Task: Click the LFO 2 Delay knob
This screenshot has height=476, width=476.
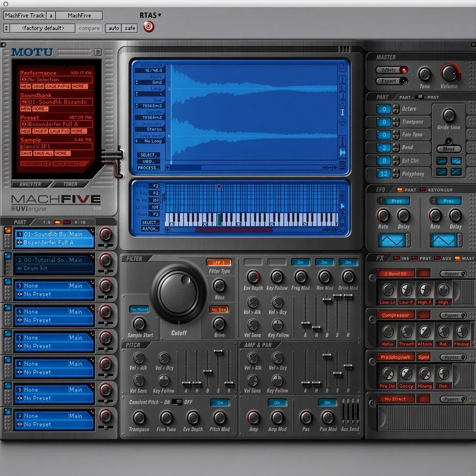Action: [455, 215]
